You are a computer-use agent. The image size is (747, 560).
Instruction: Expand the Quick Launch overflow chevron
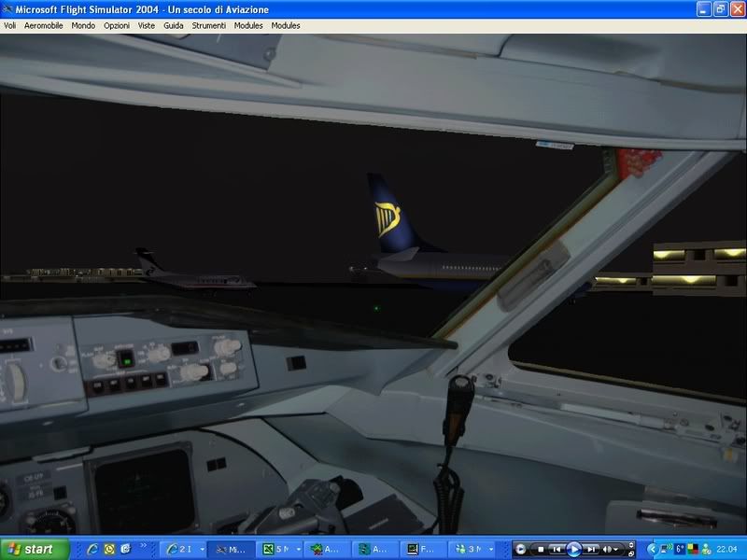coord(144,546)
